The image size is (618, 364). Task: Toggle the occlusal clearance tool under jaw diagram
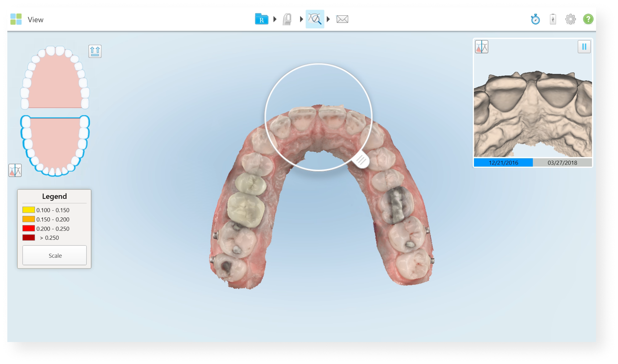tap(15, 170)
